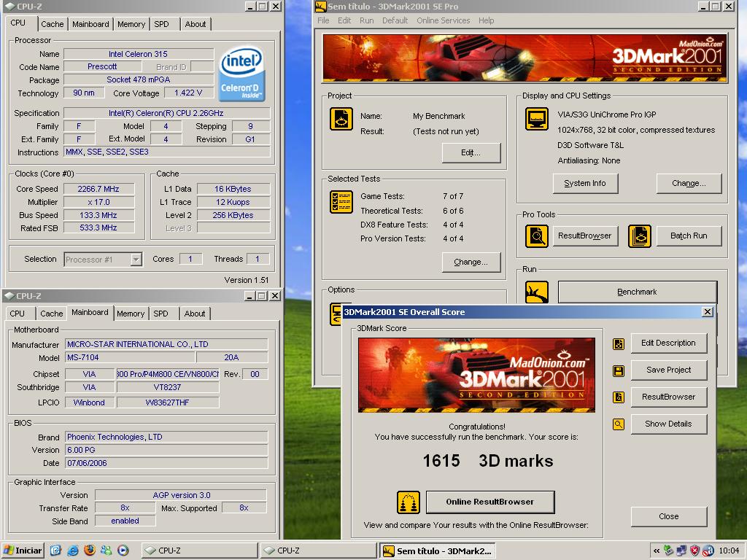Click the ResultBrowser icon in score dialog
The height and width of the screenshot is (560, 747).
[x=619, y=397]
